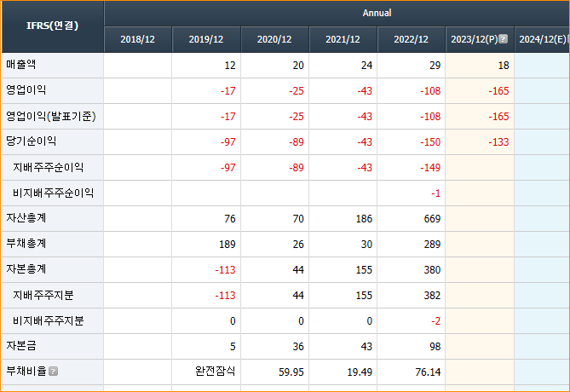This screenshot has height=392, width=570.
Task: Select the 지배주주지분 row label
Action: pyautogui.click(x=43, y=295)
